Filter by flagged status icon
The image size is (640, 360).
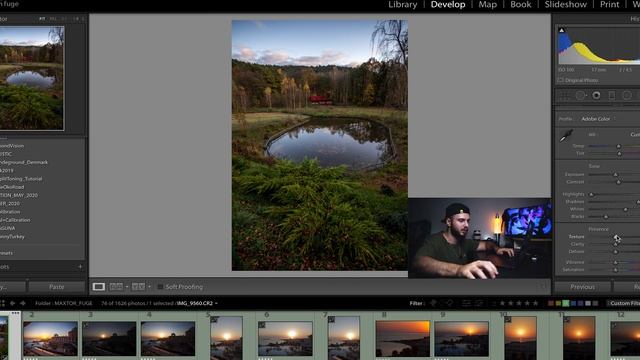433,303
